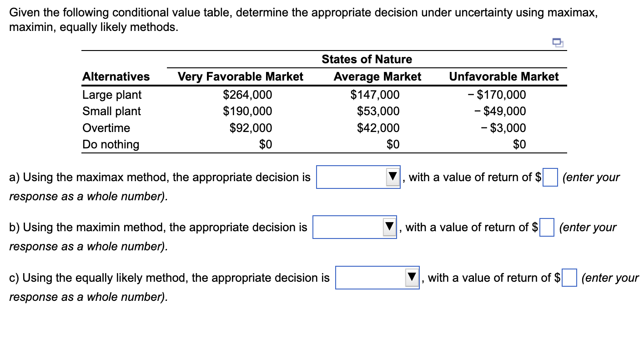Open the maximax decision dropdown

(357, 178)
